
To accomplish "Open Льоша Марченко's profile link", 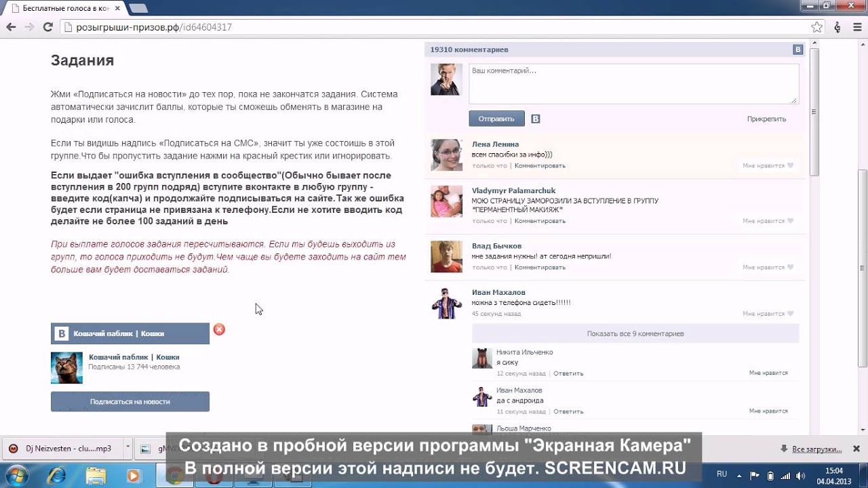I will point(524,428).
